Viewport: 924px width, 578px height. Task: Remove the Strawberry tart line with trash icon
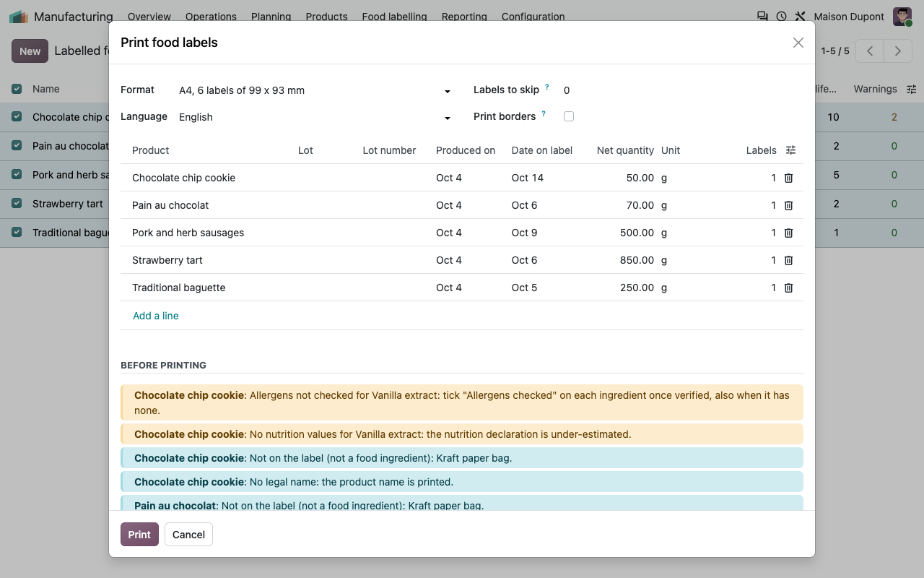[788, 260]
